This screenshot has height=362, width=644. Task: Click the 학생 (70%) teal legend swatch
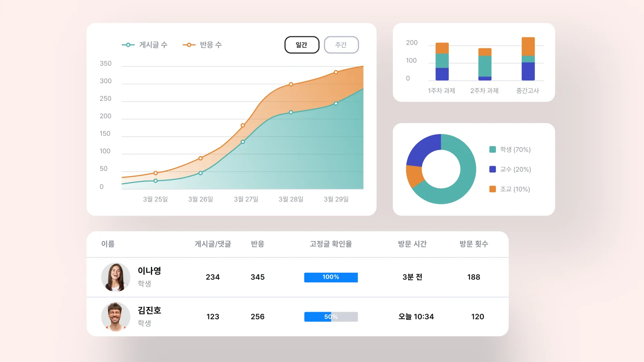493,150
